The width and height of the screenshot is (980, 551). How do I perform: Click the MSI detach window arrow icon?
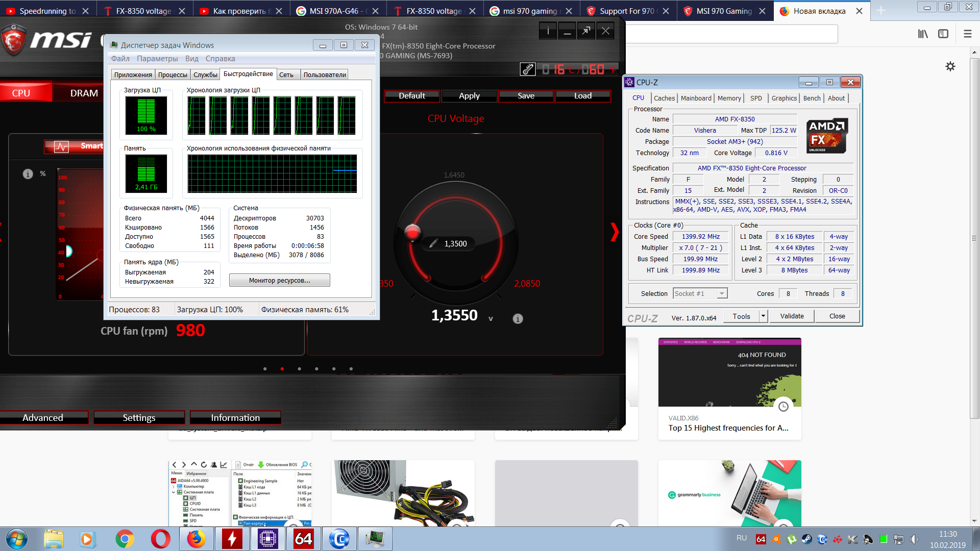586,31
